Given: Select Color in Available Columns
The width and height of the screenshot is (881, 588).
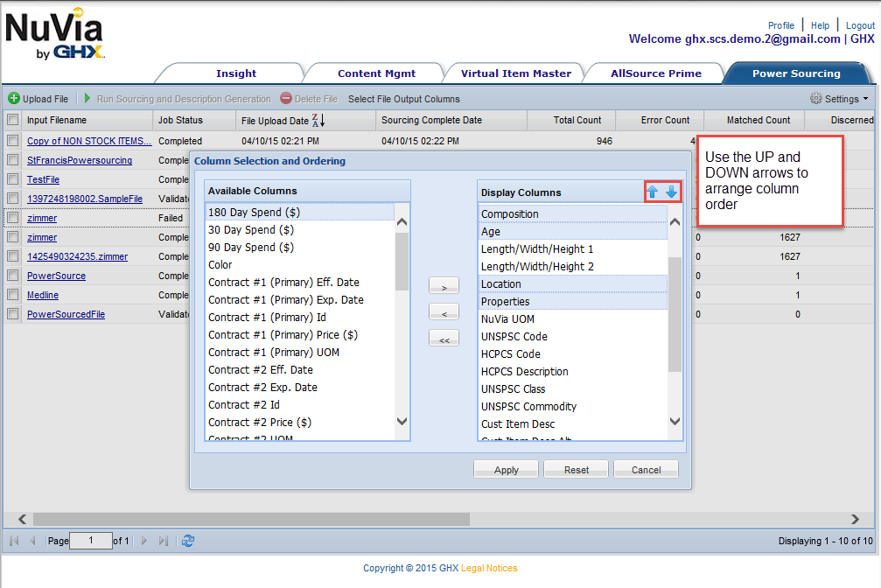Looking at the screenshot, I should pos(301,264).
